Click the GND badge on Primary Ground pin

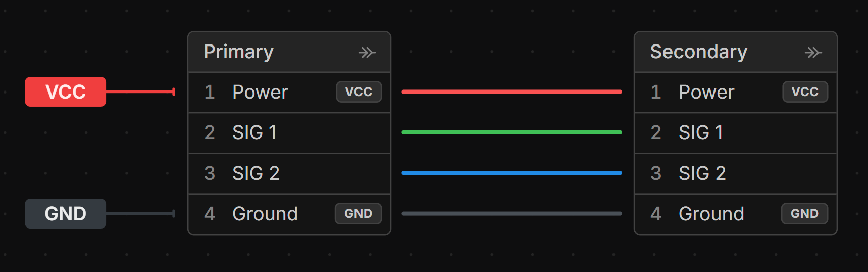coord(358,214)
